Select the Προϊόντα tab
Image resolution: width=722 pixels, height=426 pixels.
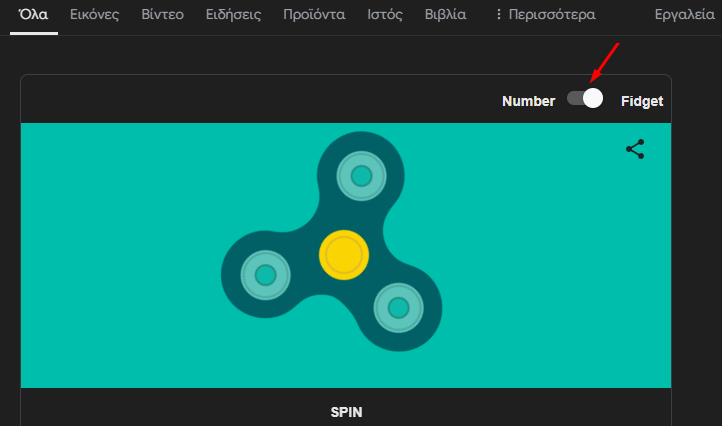tap(314, 15)
